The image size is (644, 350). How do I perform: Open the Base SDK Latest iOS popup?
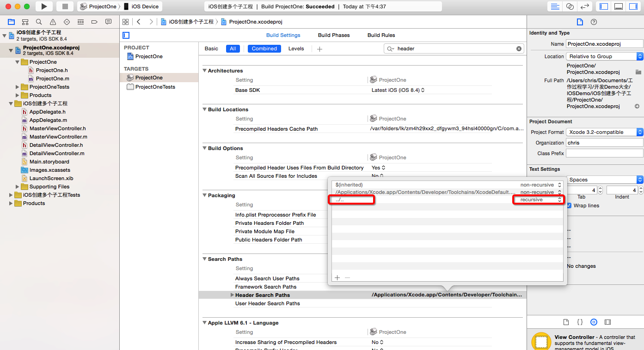coord(398,90)
